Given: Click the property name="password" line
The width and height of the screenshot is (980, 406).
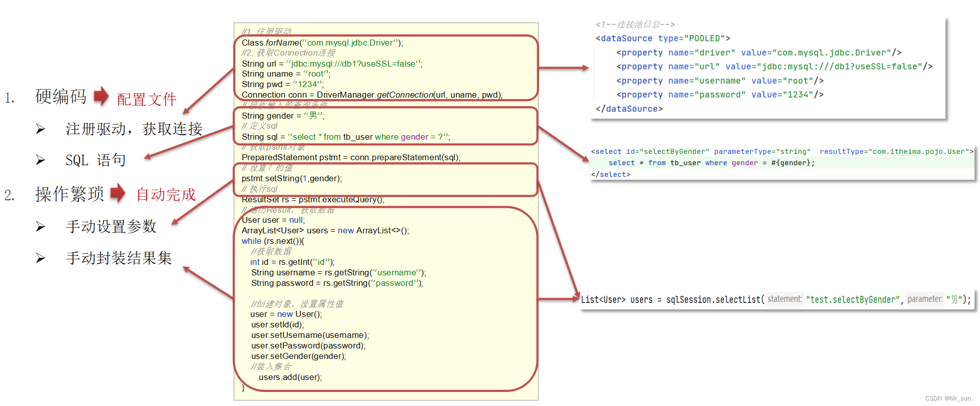Looking at the screenshot, I should [x=720, y=95].
